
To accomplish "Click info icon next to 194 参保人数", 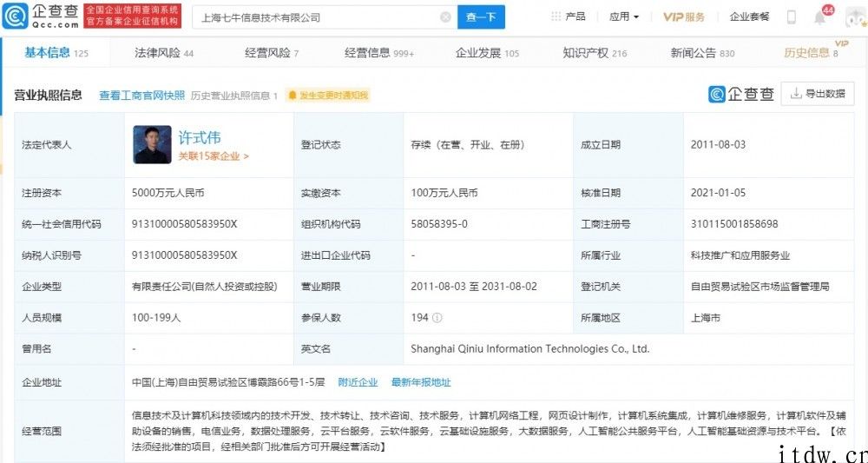I will (x=437, y=318).
